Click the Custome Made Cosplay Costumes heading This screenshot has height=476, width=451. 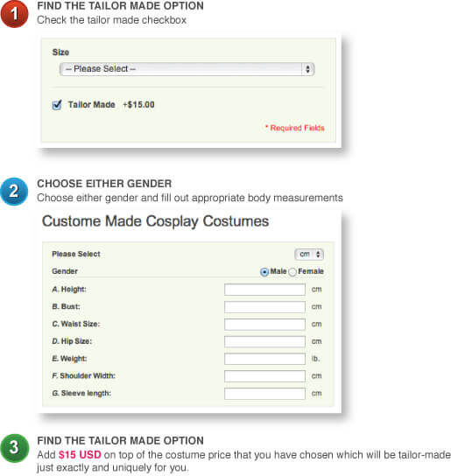pyautogui.click(x=155, y=221)
